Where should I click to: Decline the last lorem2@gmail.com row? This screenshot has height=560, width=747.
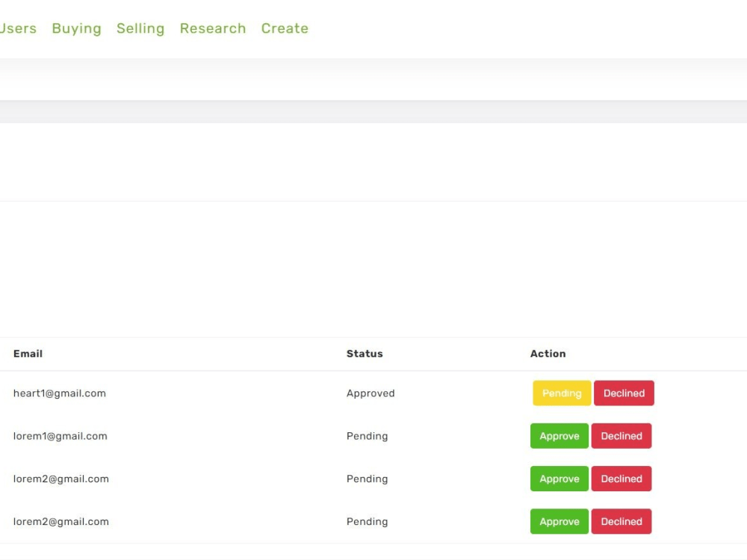point(622,521)
